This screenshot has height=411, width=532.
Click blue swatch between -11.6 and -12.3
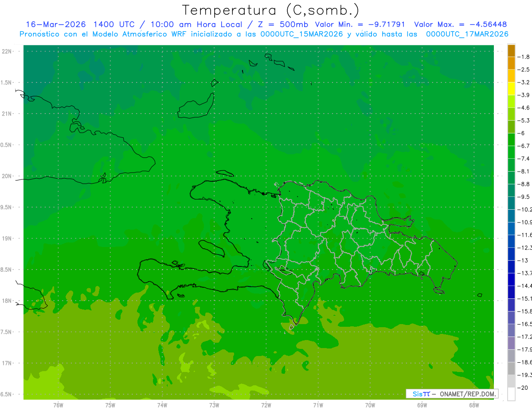click(511, 241)
